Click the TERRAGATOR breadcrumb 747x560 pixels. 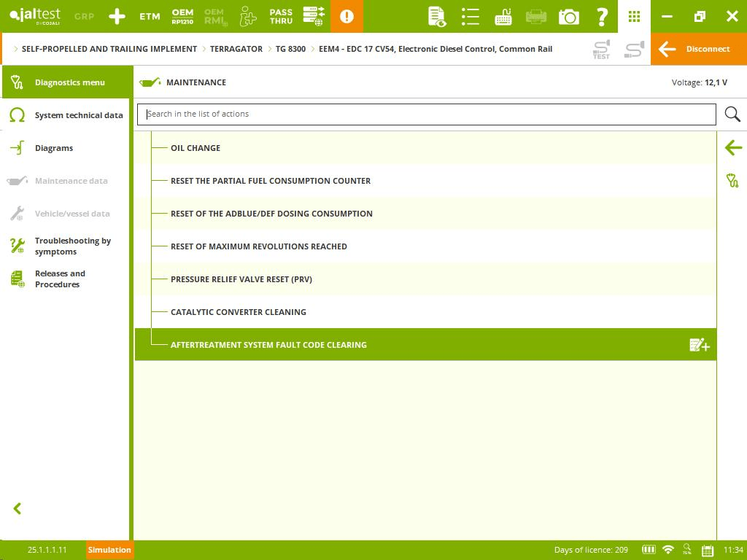[x=236, y=49]
